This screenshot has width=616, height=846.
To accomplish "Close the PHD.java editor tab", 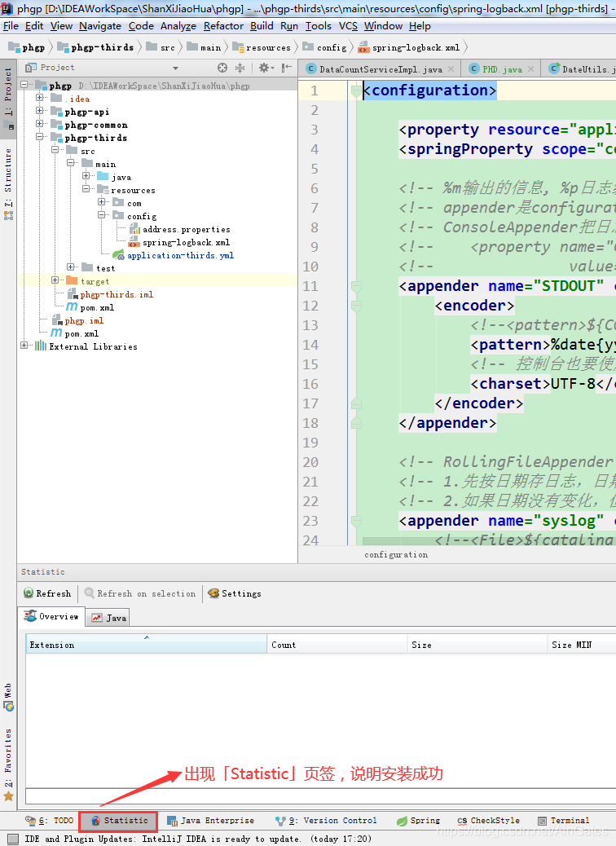I will pos(530,68).
